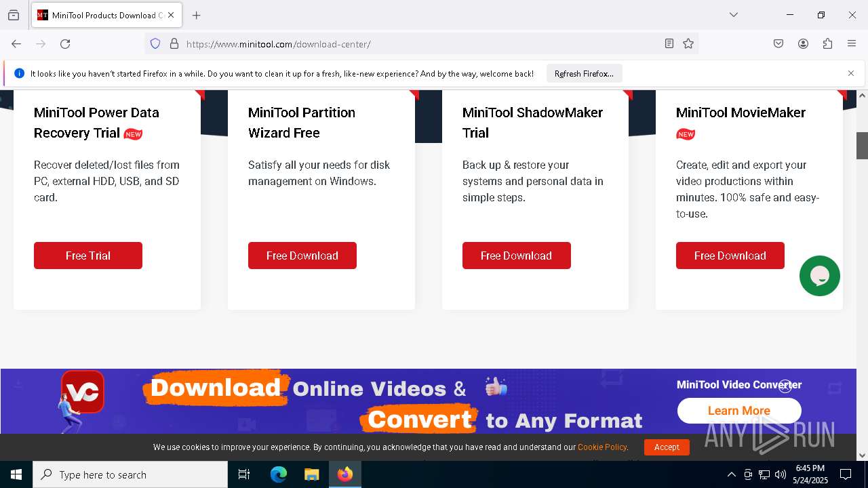Viewport: 868px width, 488px height.
Task: Show site security lock information
Action: point(174,44)
